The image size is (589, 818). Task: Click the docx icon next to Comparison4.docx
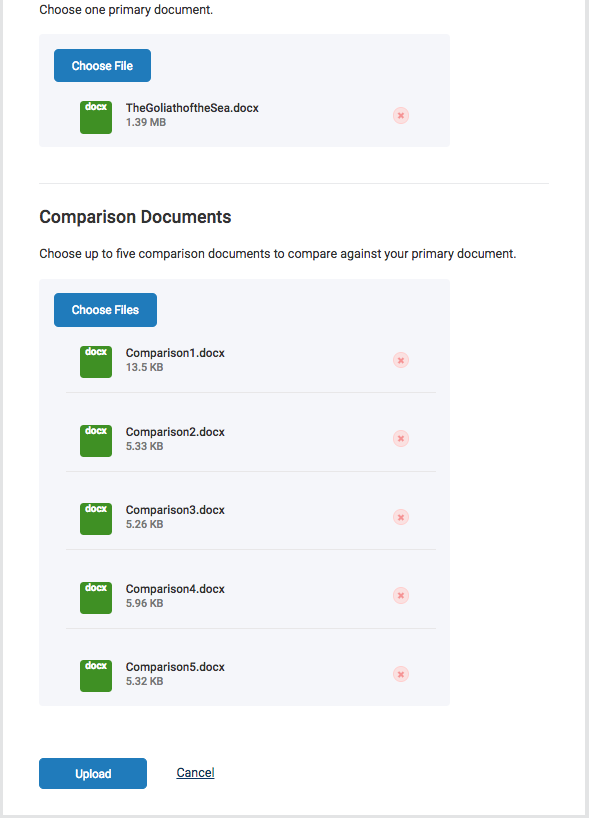96,598
